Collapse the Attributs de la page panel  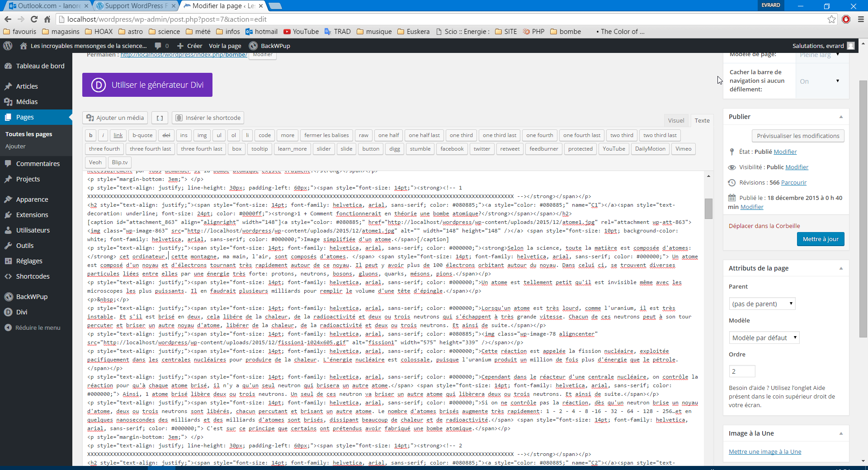pyautogui.click(x=841, y=268)
